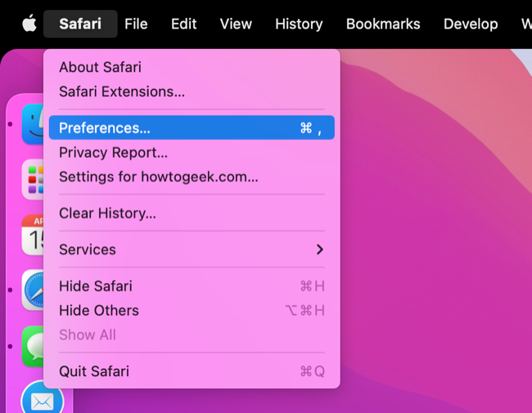Click the Safari compass icon in Dock
The width and height of the screenshot is (532, 413).
(x=33, y=290)
